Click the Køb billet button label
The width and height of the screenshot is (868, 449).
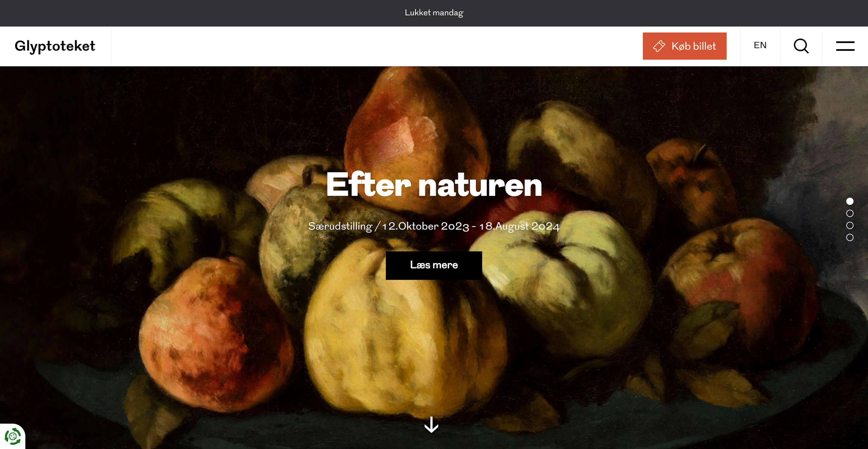694,46
